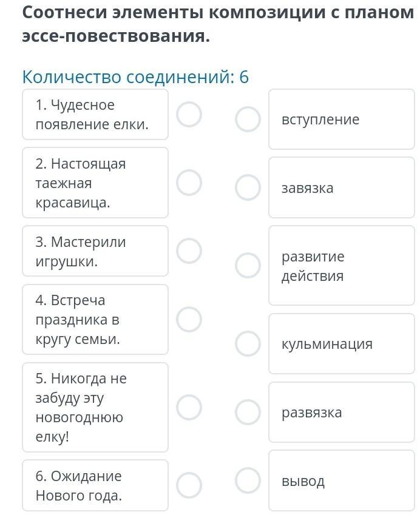The image size is (420, 529).
Task: Click the «Количество соединений: 6» text
Action: [x=135, y=77]
